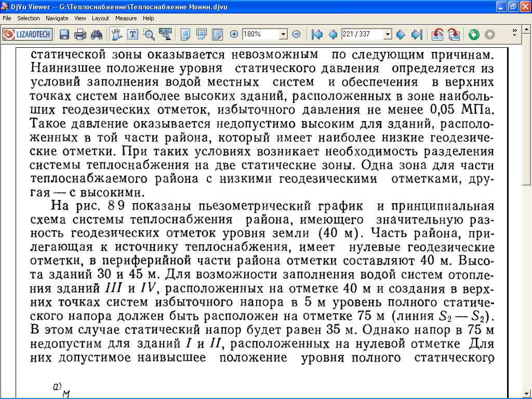The width and height of the screenshot is (532, 399).
Task: Switch to single page layout icon
Action: (x=185, y=34)
